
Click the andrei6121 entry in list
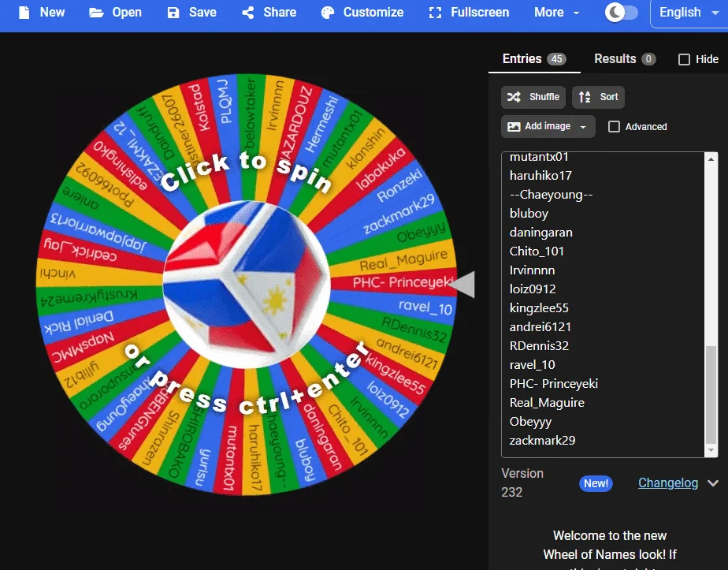[x=540, y=327]
